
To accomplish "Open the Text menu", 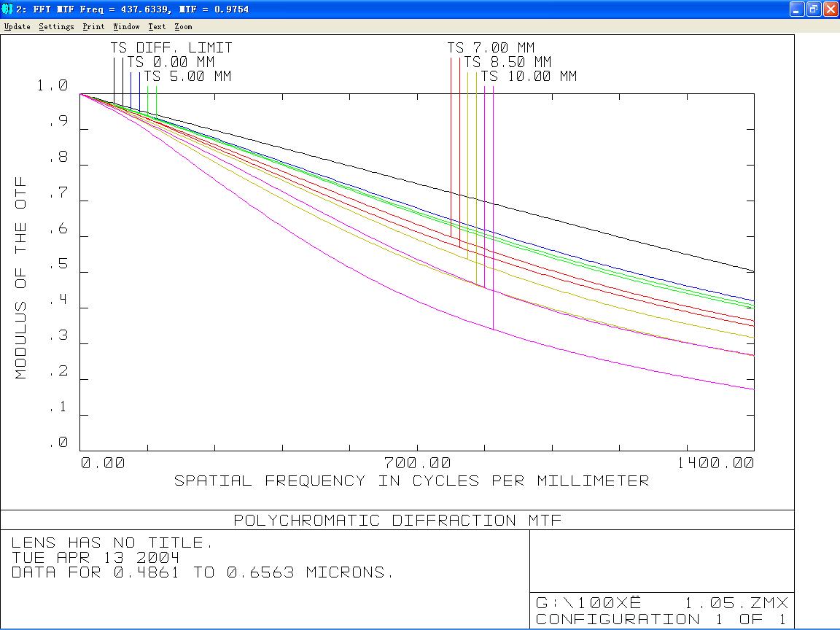I will (157, 26).
